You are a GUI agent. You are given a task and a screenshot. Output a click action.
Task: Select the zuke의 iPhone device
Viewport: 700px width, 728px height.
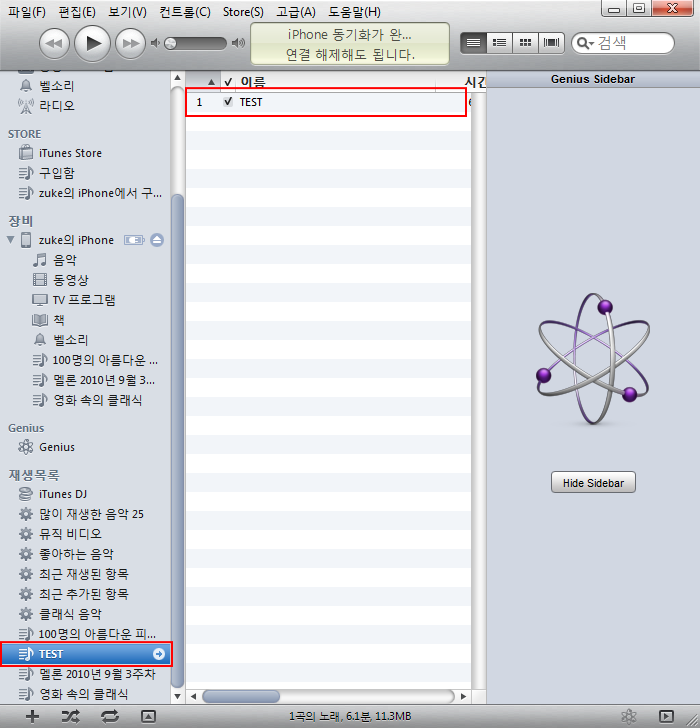coord(76,240)
